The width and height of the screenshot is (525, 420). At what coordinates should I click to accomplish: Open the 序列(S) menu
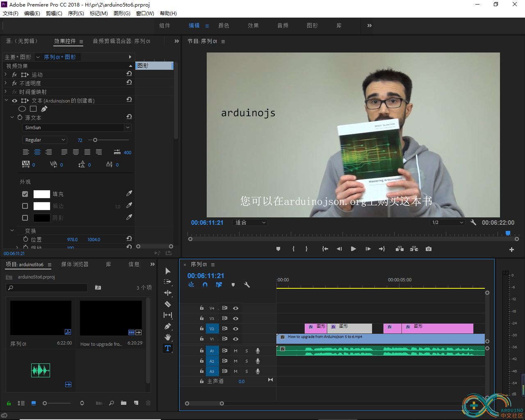click(x=76, y=14)
